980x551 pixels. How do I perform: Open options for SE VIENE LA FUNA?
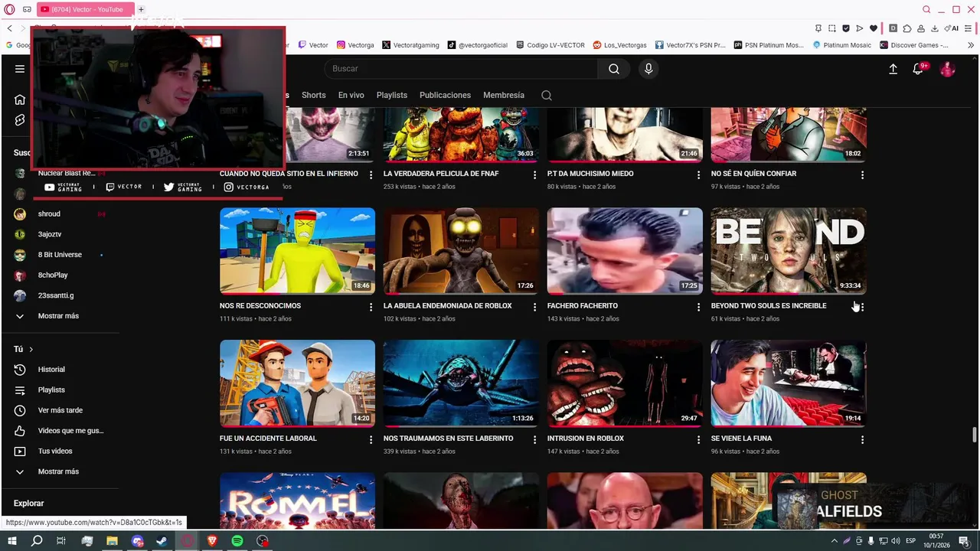pyautogui.click(x=862, y=440)
